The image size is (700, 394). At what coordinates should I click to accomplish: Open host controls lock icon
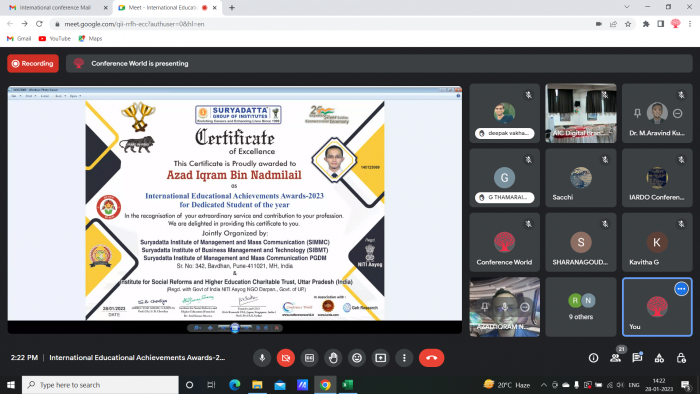681,358
